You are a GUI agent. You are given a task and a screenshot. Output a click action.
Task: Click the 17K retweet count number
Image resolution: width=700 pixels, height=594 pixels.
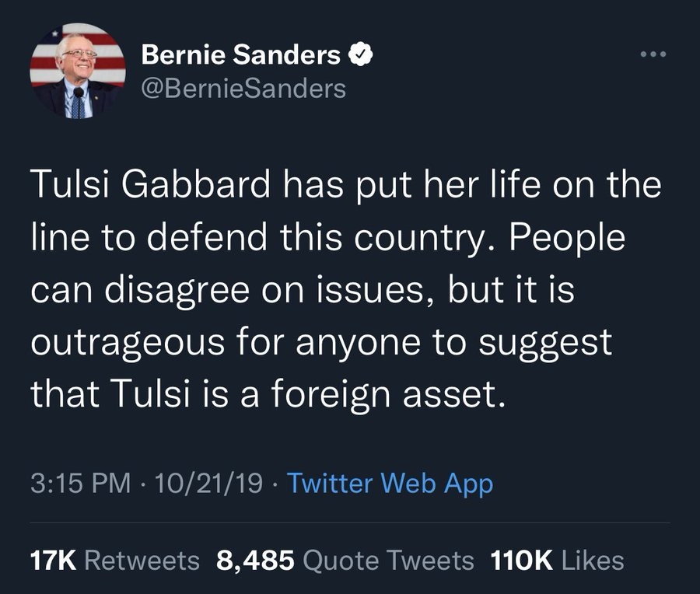coord(52,560)
